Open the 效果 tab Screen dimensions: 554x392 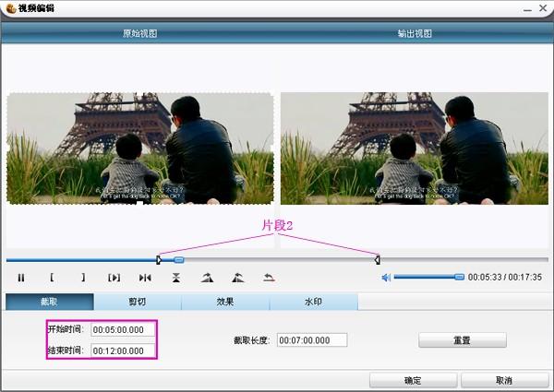[225, 302]
